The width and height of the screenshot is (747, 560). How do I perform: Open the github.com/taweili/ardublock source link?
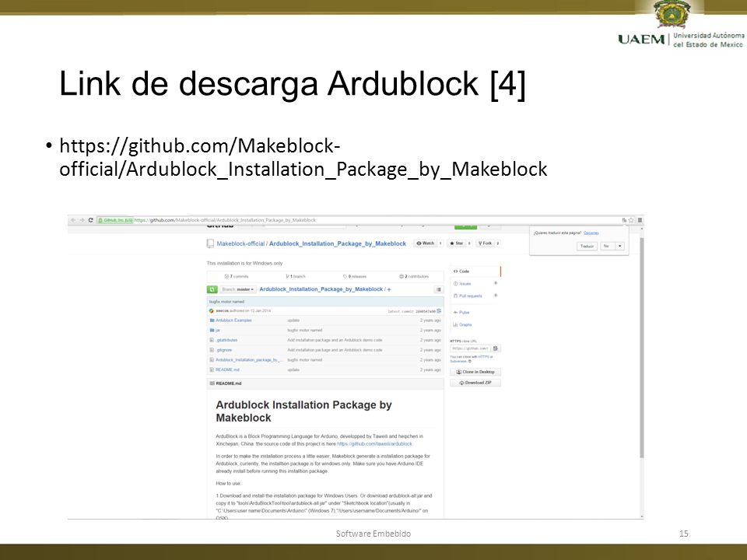[x=374, y=444]
